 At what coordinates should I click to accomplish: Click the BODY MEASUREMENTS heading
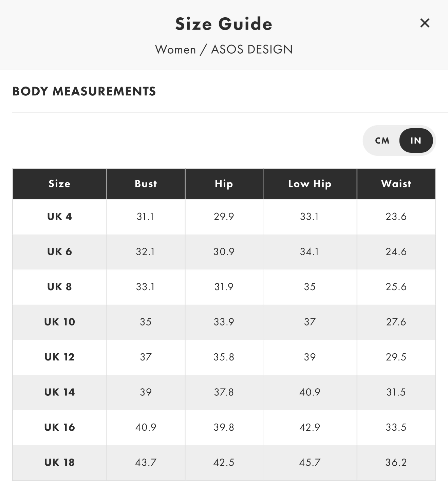coord(84,91)
